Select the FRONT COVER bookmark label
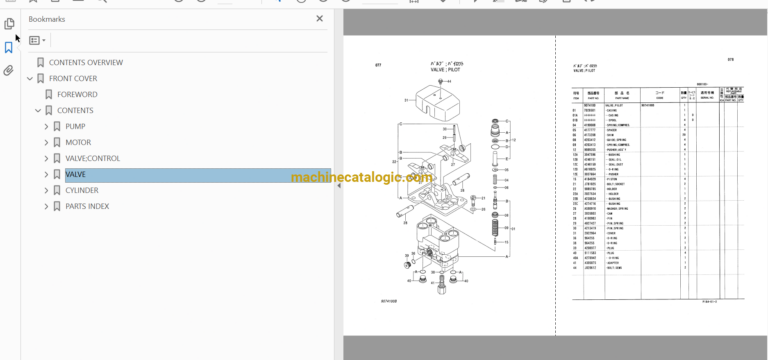 [x=73, y=78]
